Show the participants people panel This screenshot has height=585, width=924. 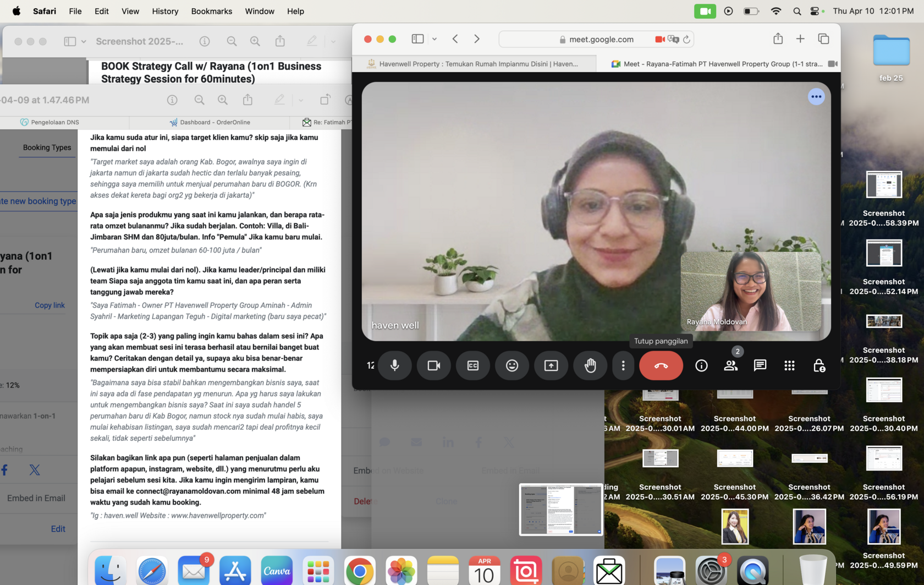coord(731,365)
